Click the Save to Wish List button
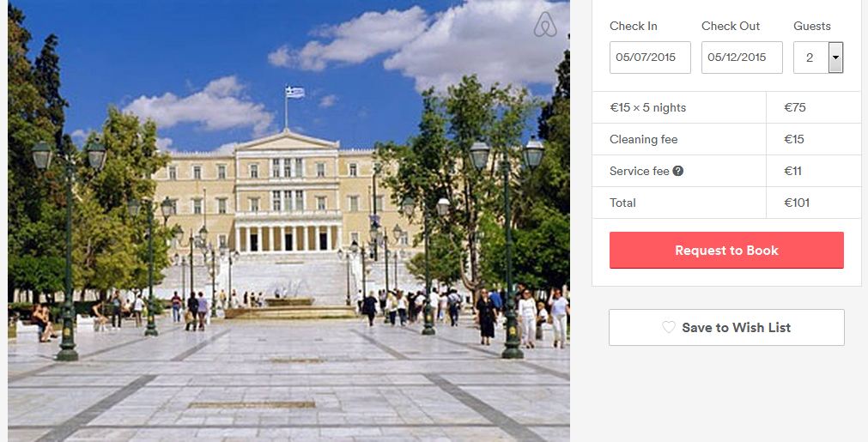This screenshot has width=868, height=442. tap(726, 328)
